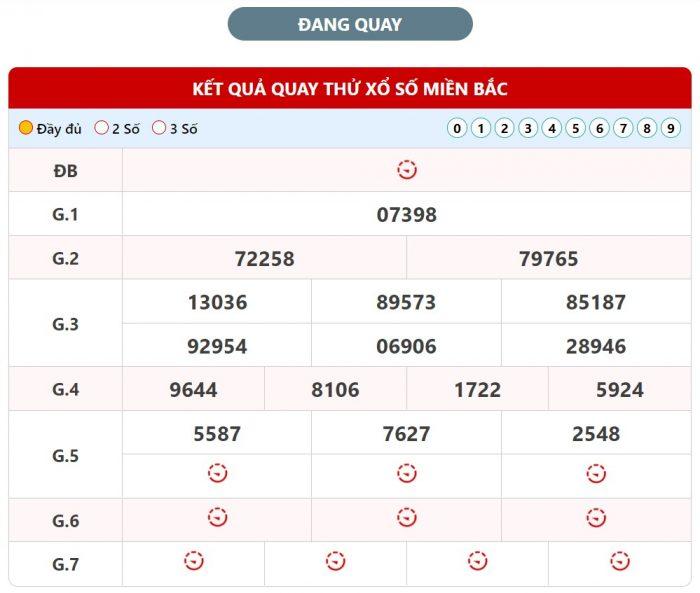Click the G.3 prize label
The width and height of the screenshot is (700, 593).
[x=66, y=324]
